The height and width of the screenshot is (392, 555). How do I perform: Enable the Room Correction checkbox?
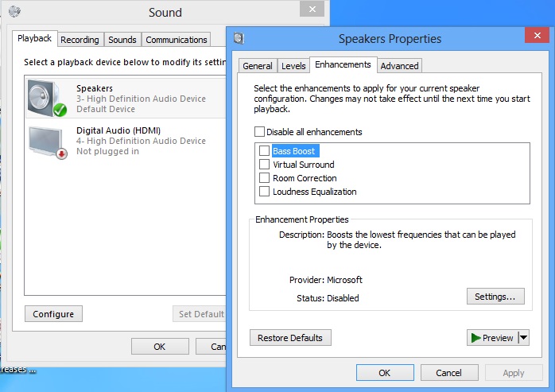click(x=264, y=178)
